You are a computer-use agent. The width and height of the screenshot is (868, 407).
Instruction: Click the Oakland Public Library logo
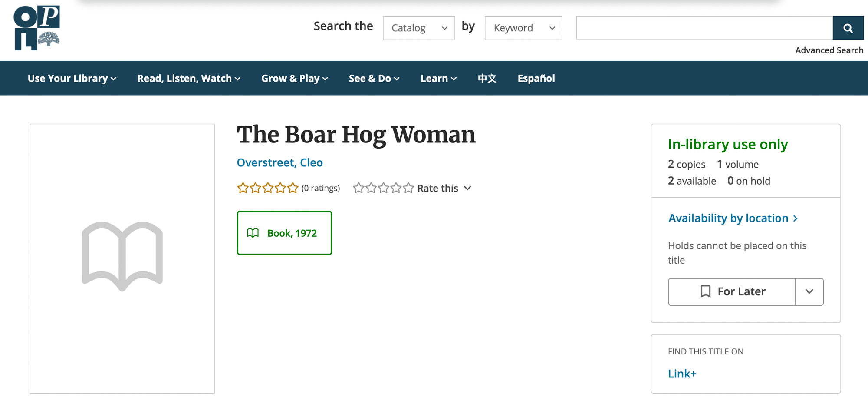coord(37,28)
